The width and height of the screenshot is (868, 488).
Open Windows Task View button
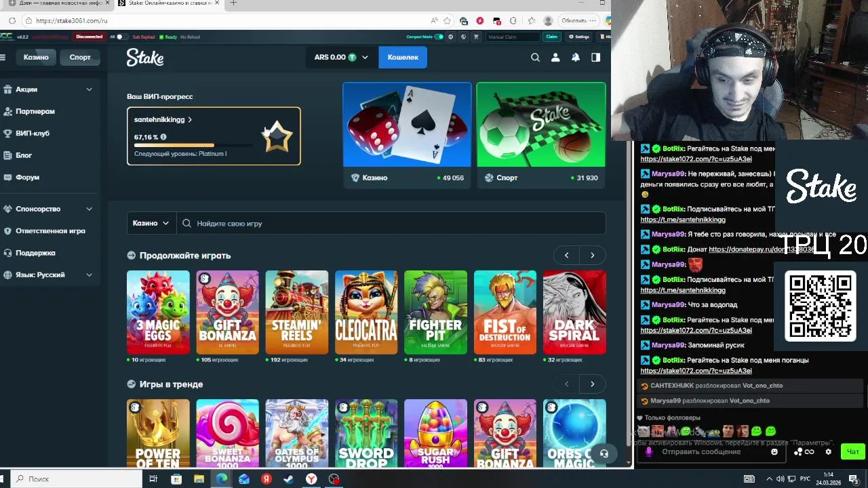coord(153,479)
